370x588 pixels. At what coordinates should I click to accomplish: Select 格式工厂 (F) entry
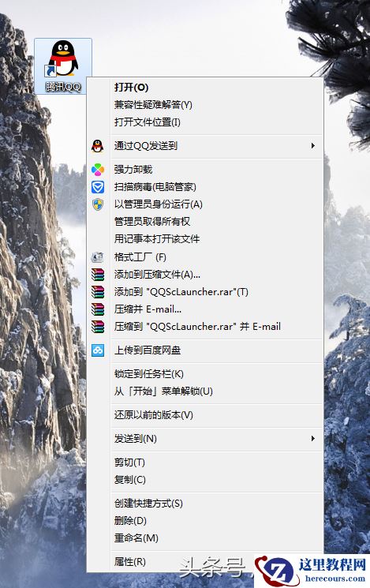pos(205,257)
